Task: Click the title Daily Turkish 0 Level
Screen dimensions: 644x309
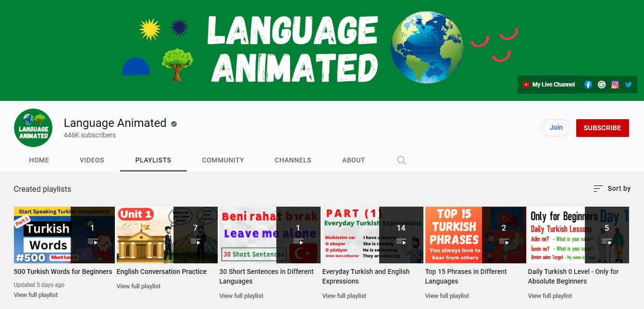Action: [x=573, y=276]
